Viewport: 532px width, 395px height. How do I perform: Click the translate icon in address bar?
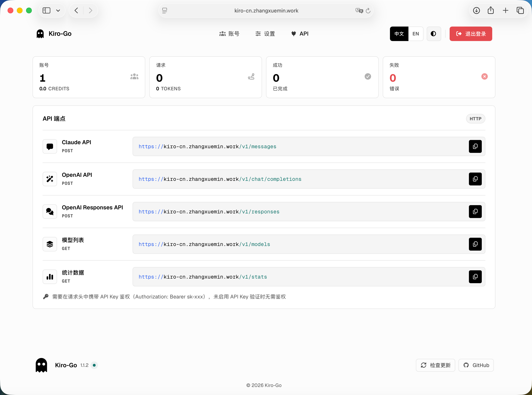(359, 10)
